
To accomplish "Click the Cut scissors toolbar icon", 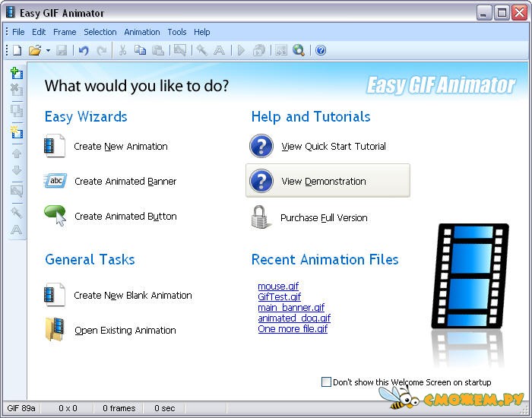I will point(122,51).
